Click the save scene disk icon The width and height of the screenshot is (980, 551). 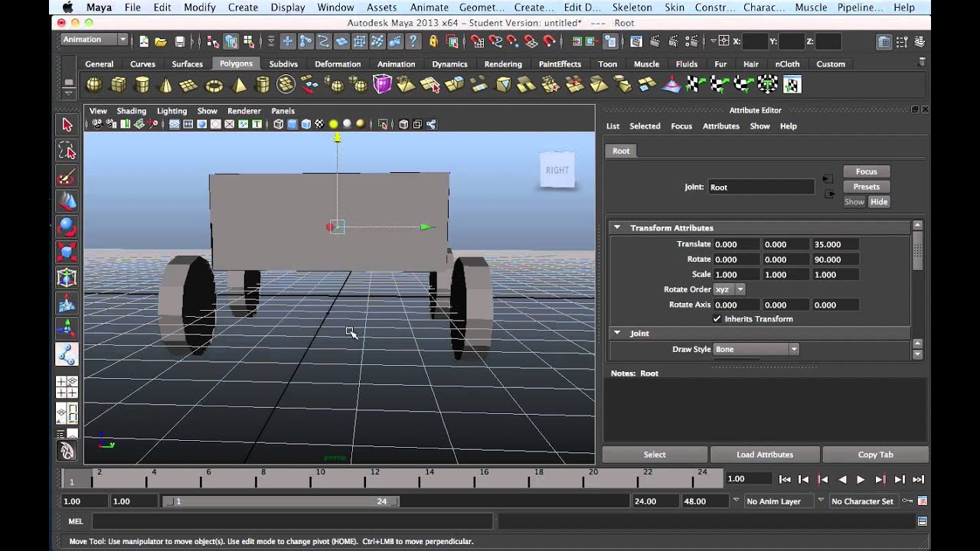tap(179, 41)
